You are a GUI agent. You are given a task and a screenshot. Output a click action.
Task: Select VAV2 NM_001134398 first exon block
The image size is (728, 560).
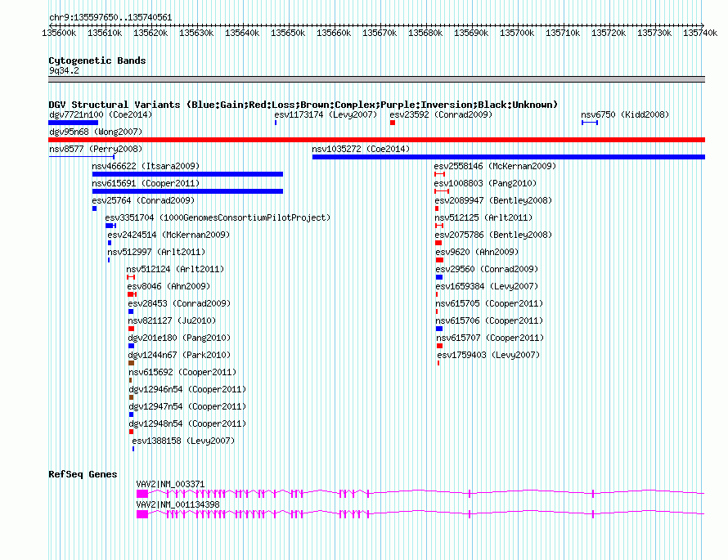[142, 514]
